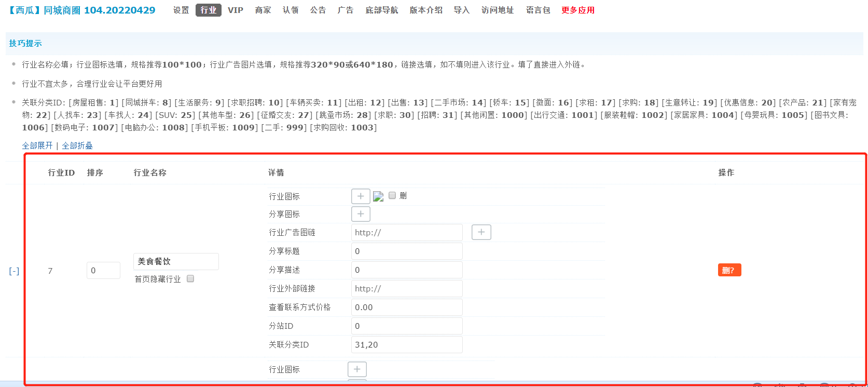Focus the 行业广告图链 http:// input
Viewport: 868px width, 387px height.
[x=407, y=232]
